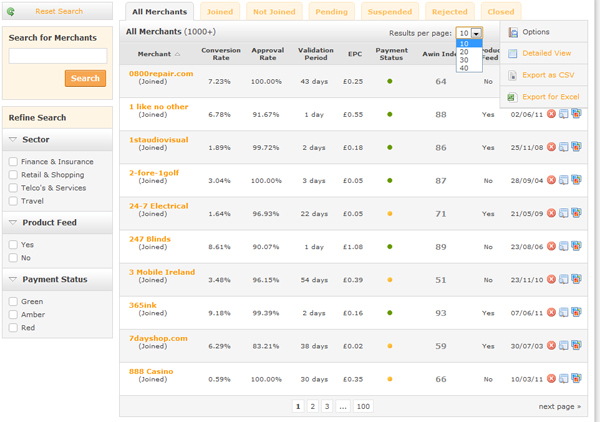
Task: Click the orange Search button
Action: (85, 78)
